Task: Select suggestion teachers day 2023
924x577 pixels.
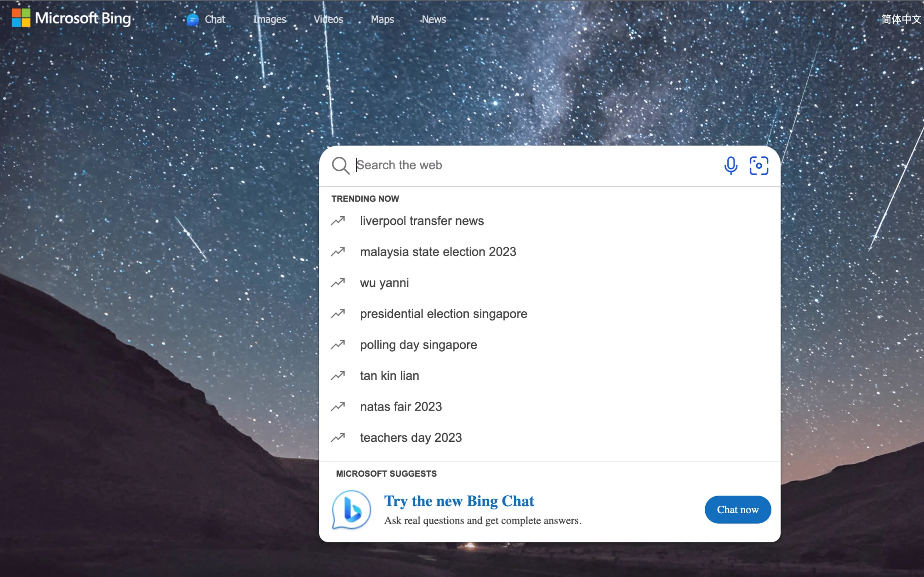Action: 549,438
